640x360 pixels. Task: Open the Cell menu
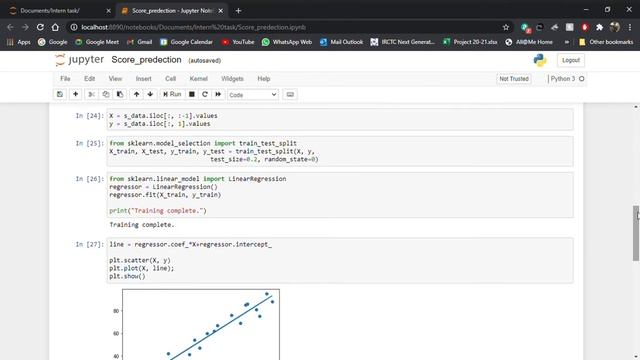(171, 79)
